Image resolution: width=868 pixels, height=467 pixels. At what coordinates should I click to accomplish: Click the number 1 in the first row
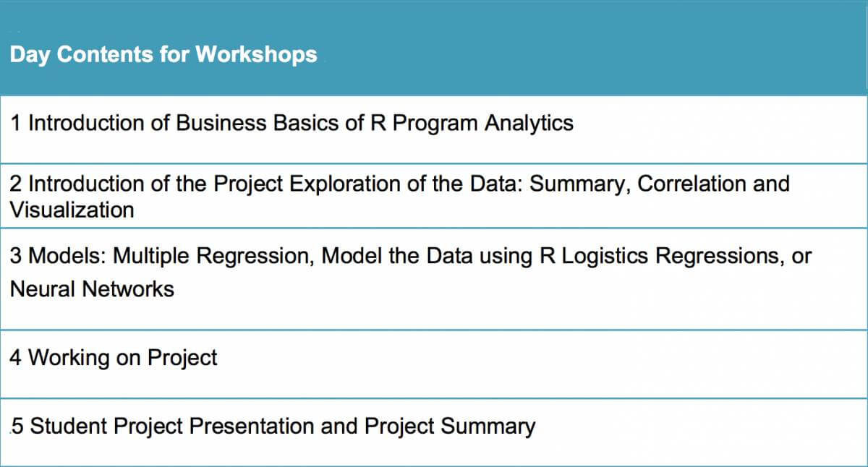tap(16, 123)
